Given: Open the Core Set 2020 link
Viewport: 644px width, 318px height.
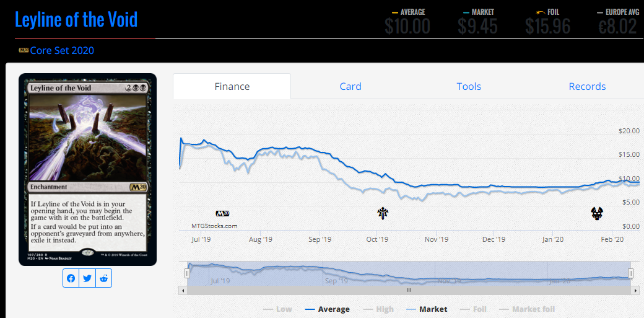Looking at the screenshot, I should tap(62, 51).
